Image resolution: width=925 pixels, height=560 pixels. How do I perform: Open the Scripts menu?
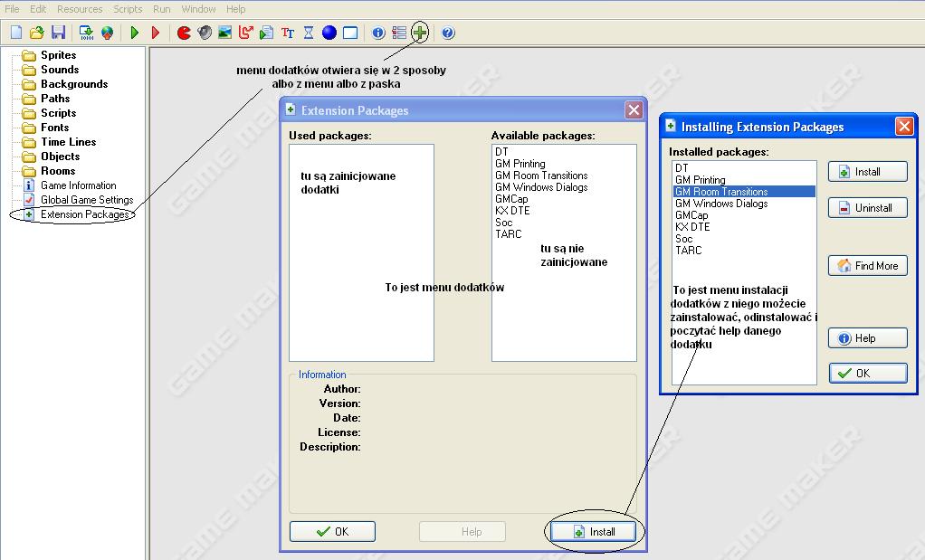(128, 9)
